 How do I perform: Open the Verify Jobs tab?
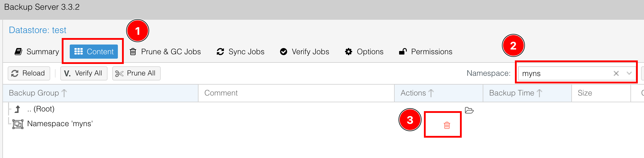point(305,52)
